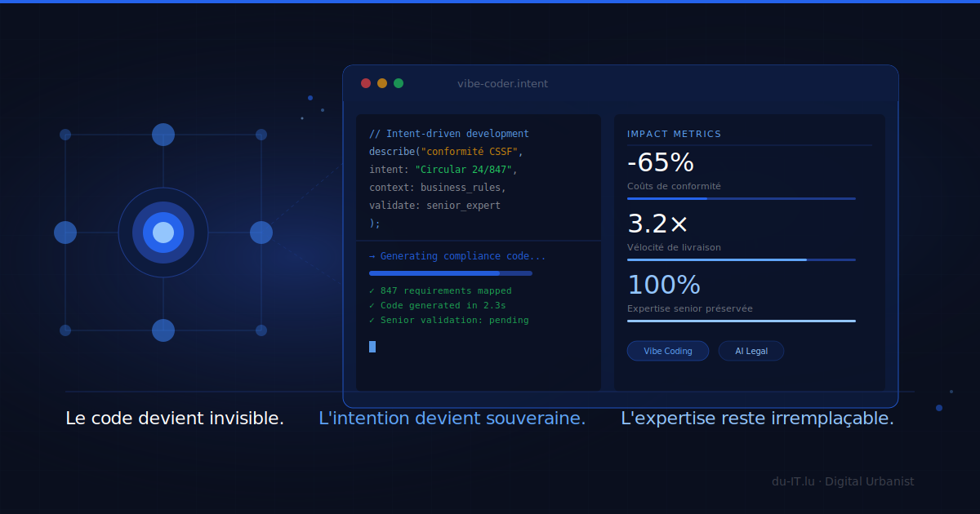Click the top-right node of the grid diagram
The height and width of the screenshot is (514, 980).
pyautogui.click(x=261, y=135)
